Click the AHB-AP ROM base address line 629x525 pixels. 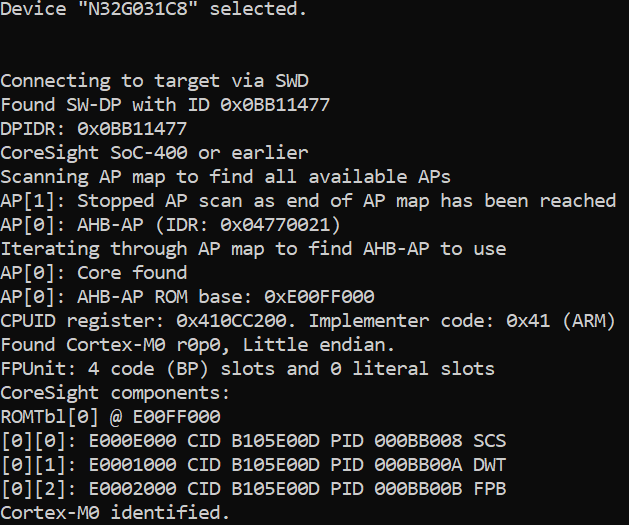coord(187,297)
